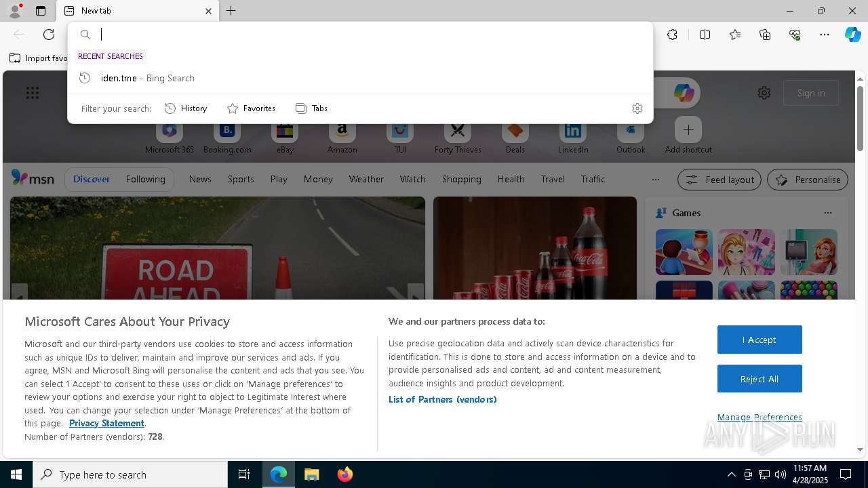Viewport: 868px width, 488px height.
Task: Click I Accept cookies button
Action: [x=759, y=340]
